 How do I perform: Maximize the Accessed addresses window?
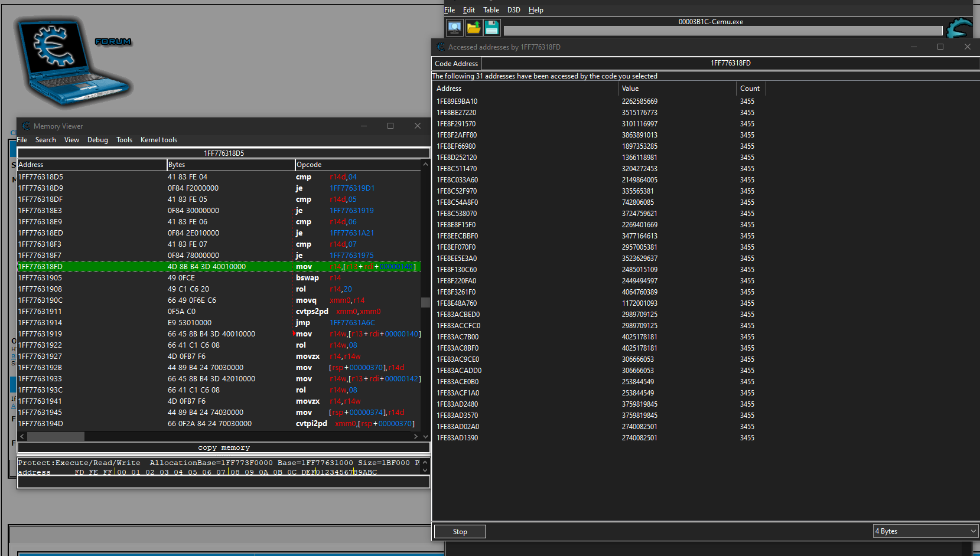click(940, 47)
